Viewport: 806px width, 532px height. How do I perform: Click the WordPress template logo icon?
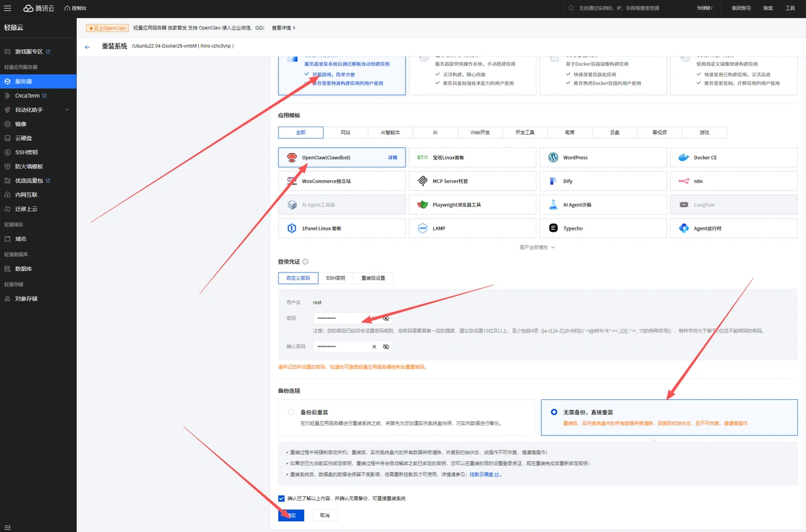click(x=553, y=157)
